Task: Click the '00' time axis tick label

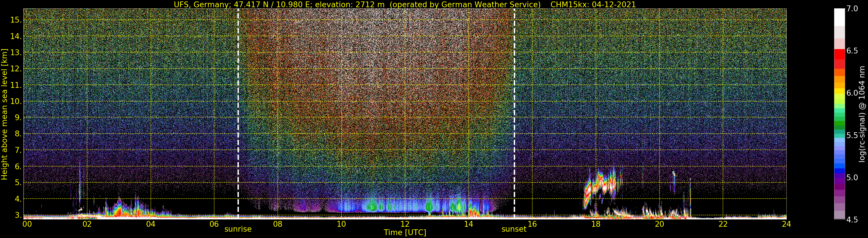Action: click(27, 224)
